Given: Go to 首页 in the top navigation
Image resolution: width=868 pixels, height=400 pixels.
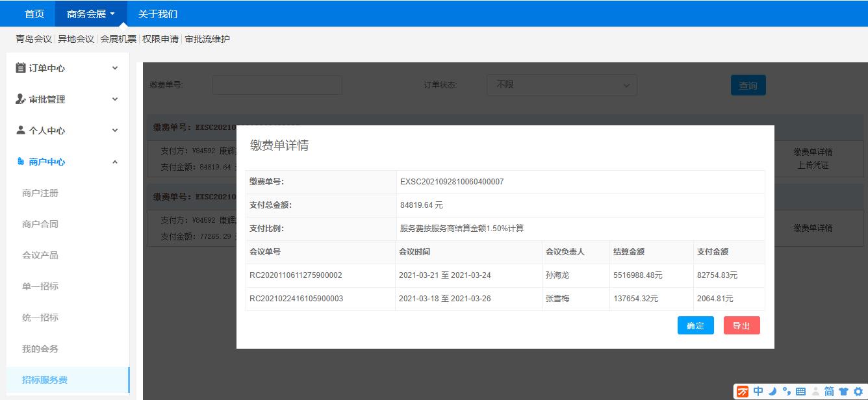Looking at the screenshot, I should (34, 14).
